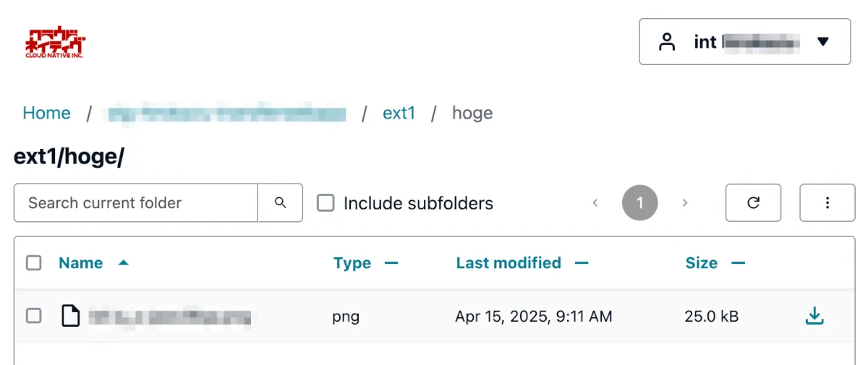Sort files by Size column
Viewport: 868px width, 365px height.
coord(702,263)
